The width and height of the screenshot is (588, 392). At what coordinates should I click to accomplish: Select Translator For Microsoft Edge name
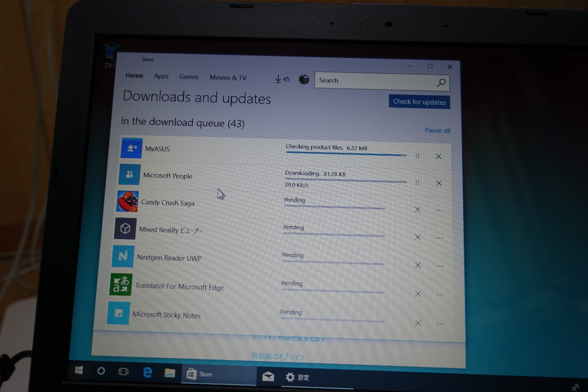click(x=179, y=286)
